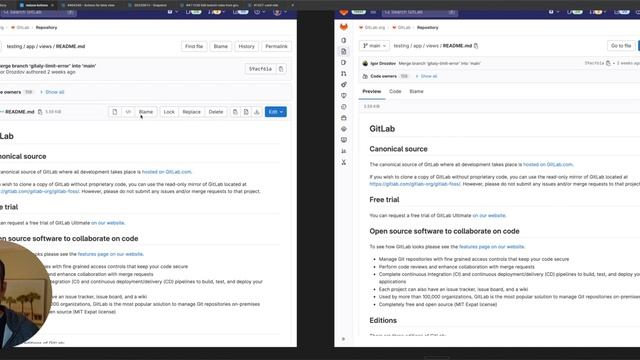Expand Show all code owners, left window

pyautogui.click(x=52, y=92)
